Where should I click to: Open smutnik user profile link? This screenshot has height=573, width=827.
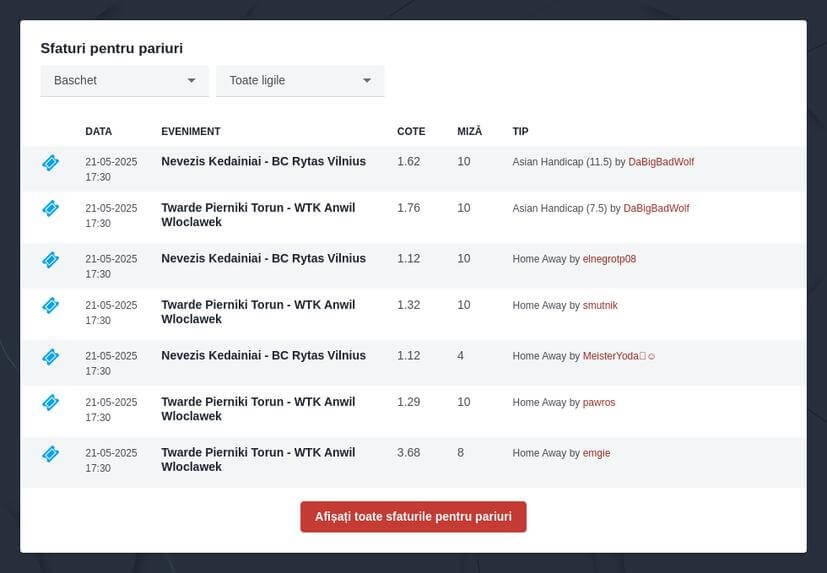coord(600,305)
